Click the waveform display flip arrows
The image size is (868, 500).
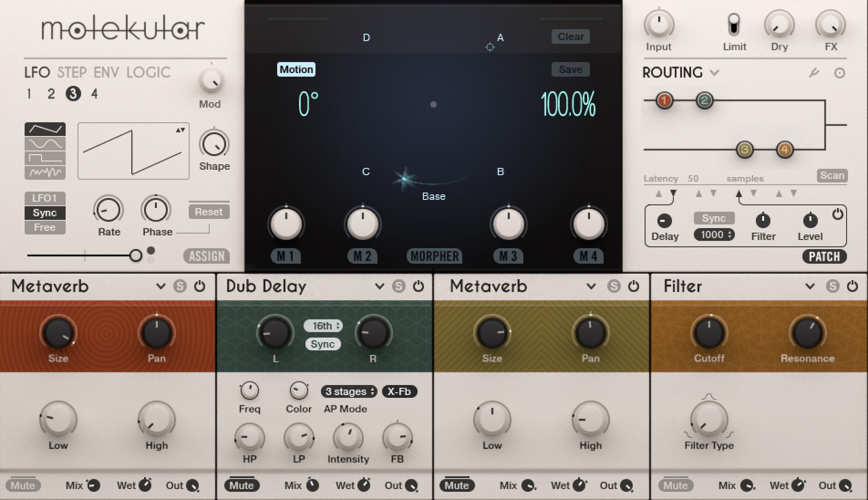[x=181, y=130]
